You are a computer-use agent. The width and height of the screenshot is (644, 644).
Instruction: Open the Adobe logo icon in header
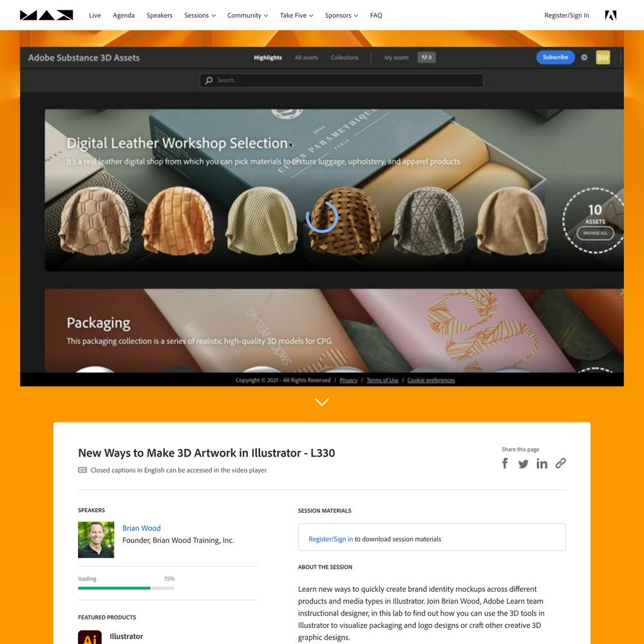click(x=611, y=15)
